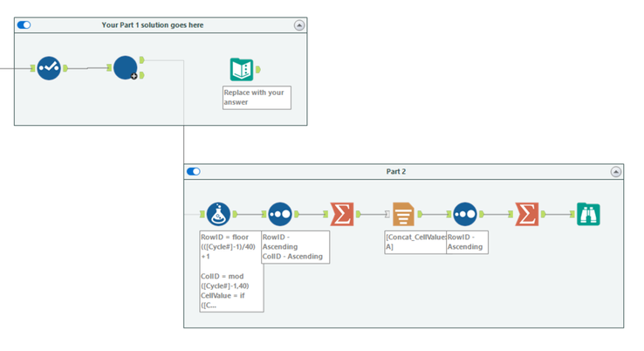Select the orange Report Text tool
The height and width of the screenshot is (351, 644).
tap(403, 214)
